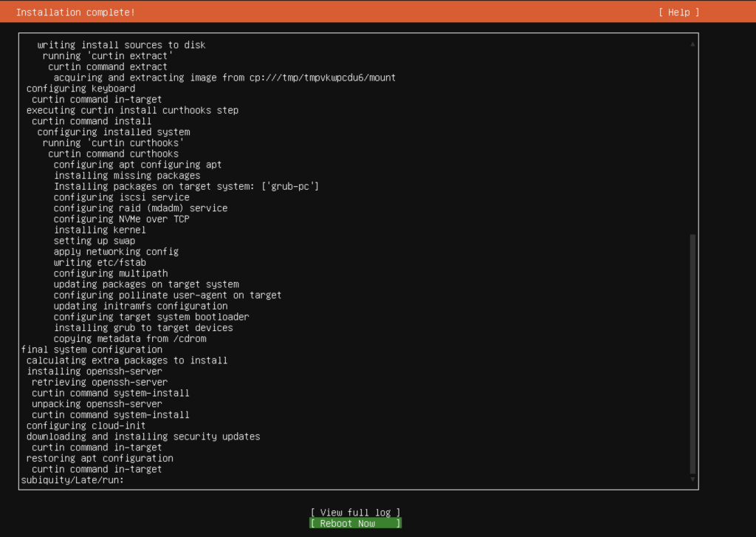This screenshot has width=756, height=537.
Task: Click the log scrollbar thumb
Action: [x=692, y=355]
